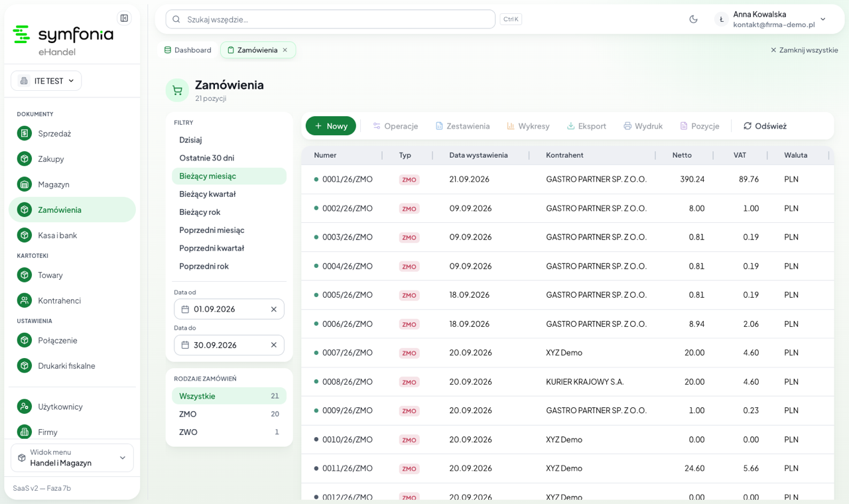Filter orders by ZMO type

(229, 414)
